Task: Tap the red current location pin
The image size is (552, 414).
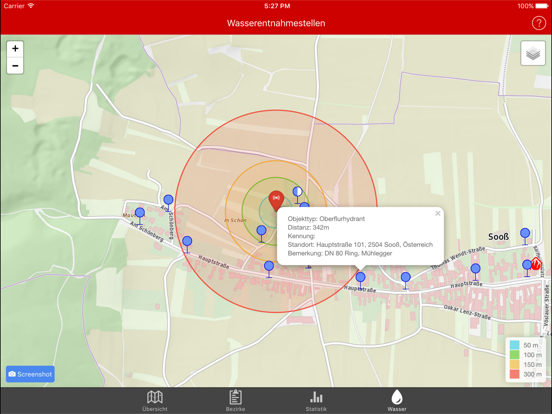Action: pos(276,200)
